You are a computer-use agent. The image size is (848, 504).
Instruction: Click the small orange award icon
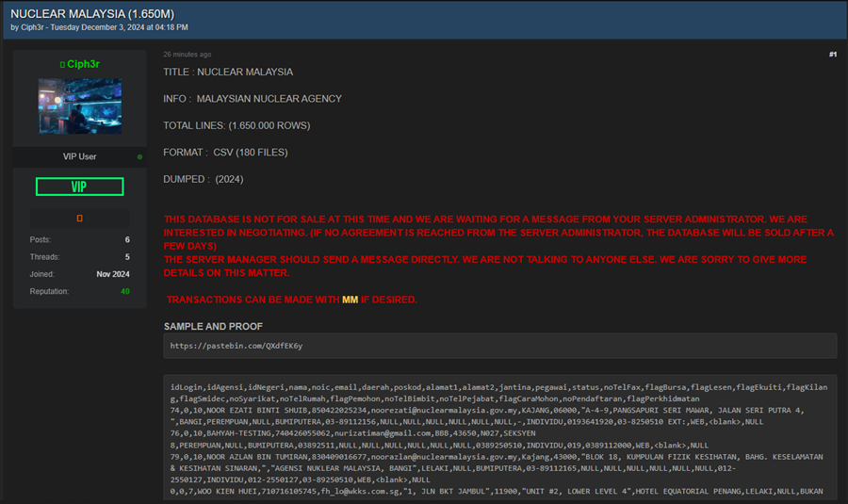[x=79, y=218]
